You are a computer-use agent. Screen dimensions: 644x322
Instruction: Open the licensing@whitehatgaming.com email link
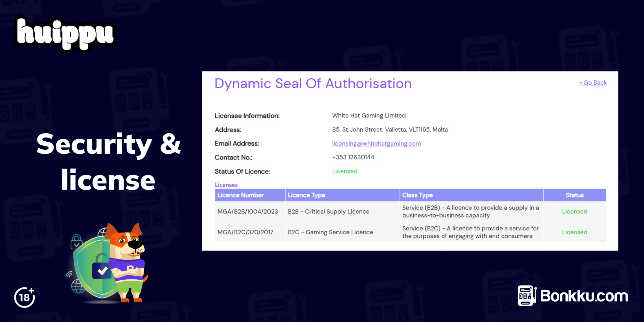376,144
